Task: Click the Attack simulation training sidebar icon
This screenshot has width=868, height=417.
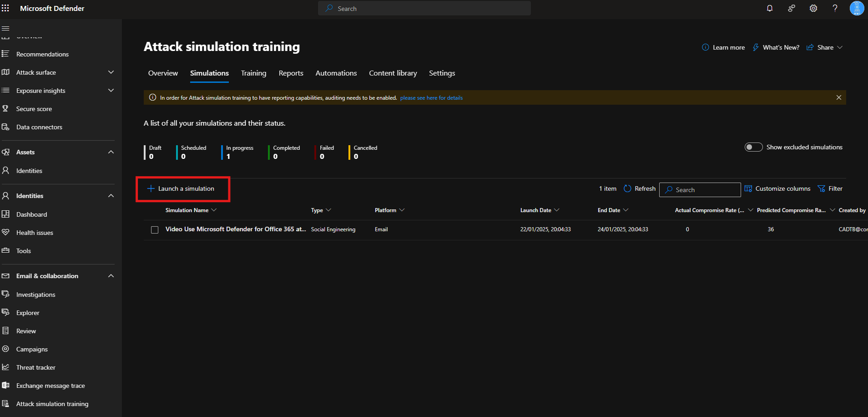Action: tap(5, 403)
